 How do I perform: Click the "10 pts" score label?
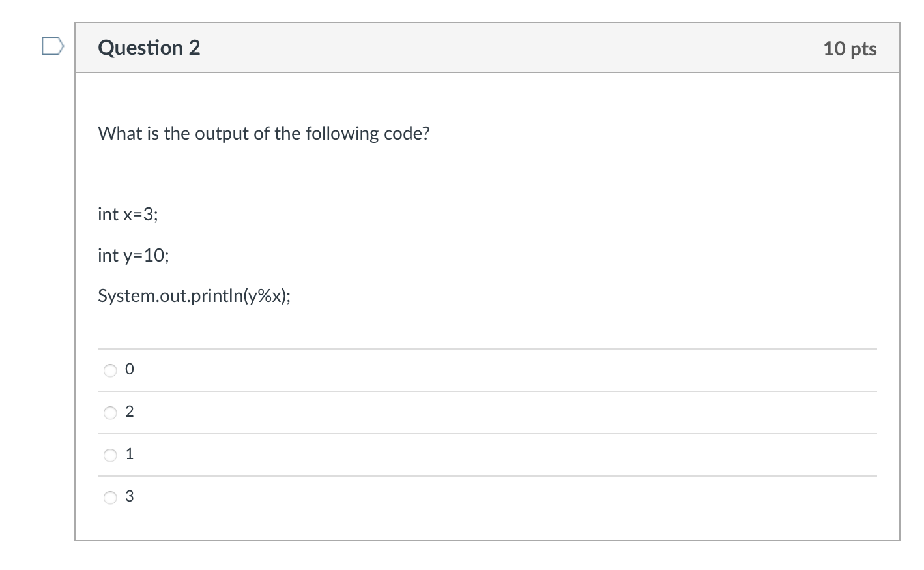(x=849, y=49)
